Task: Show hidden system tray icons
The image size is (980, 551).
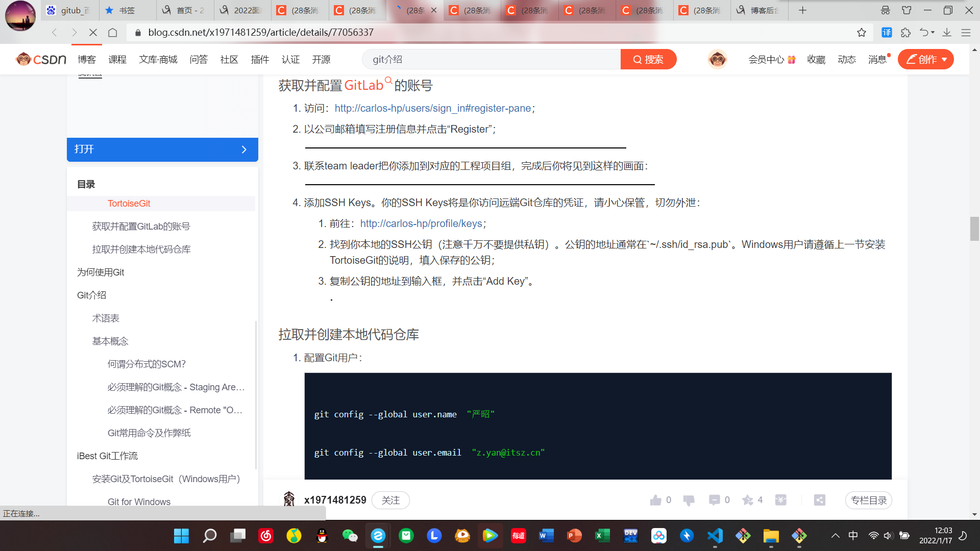Action: point(835,536)
